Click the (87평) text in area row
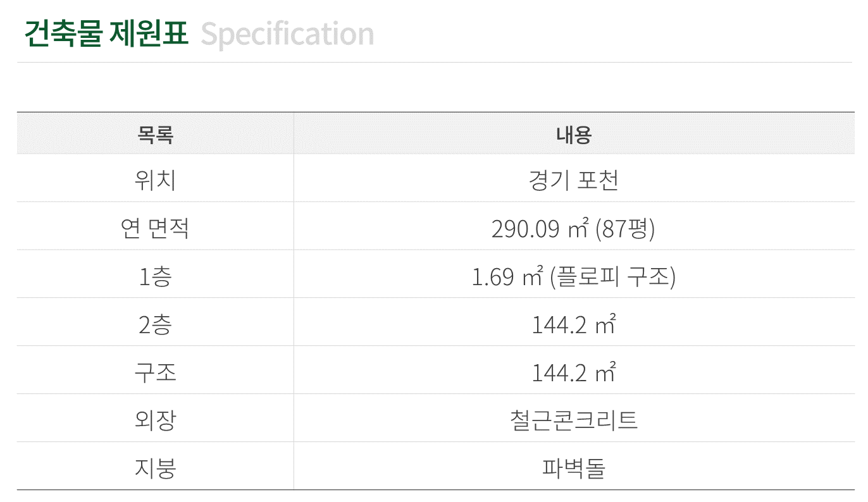The image size is (868, 502). click(626, 228)
